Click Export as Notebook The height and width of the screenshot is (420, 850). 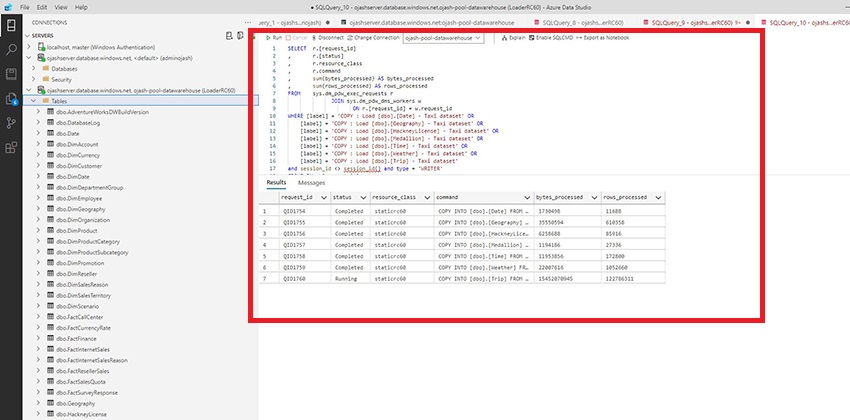click(603, 38)
